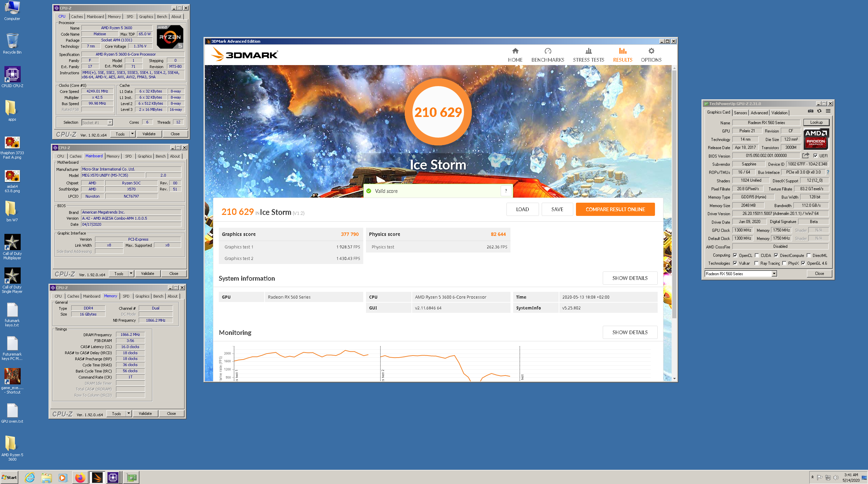
Task: Click 3DMark scrollbar up arrow
Action: pos(674,68)
